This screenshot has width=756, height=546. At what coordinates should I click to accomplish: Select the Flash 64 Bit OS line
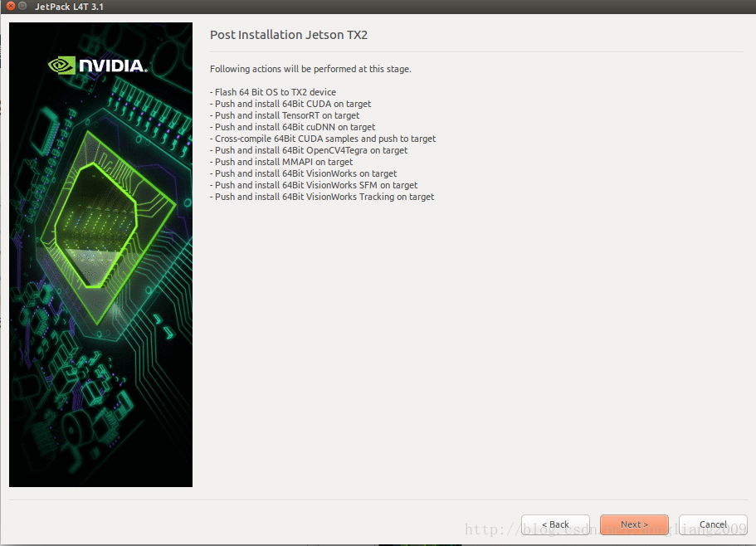click(274, 92)
